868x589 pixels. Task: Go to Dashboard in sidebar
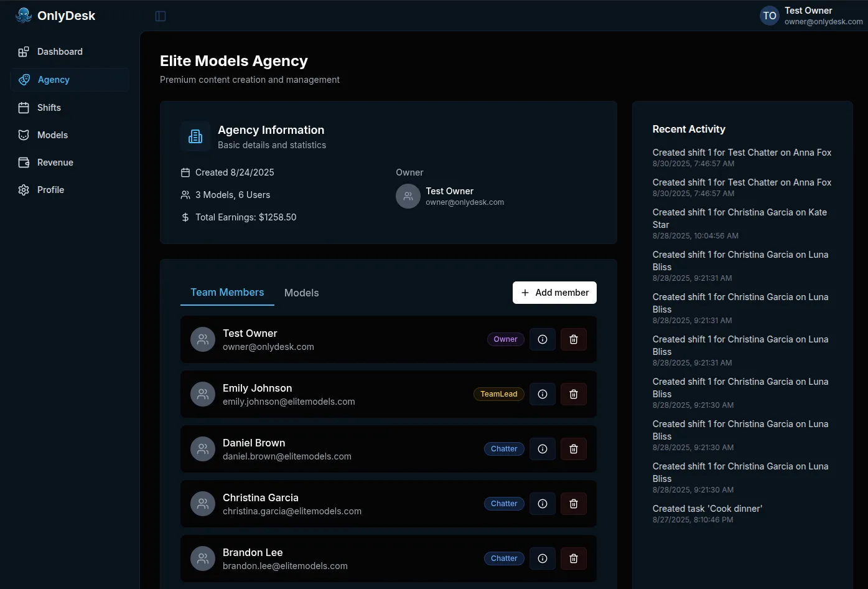tap(60, 52)
